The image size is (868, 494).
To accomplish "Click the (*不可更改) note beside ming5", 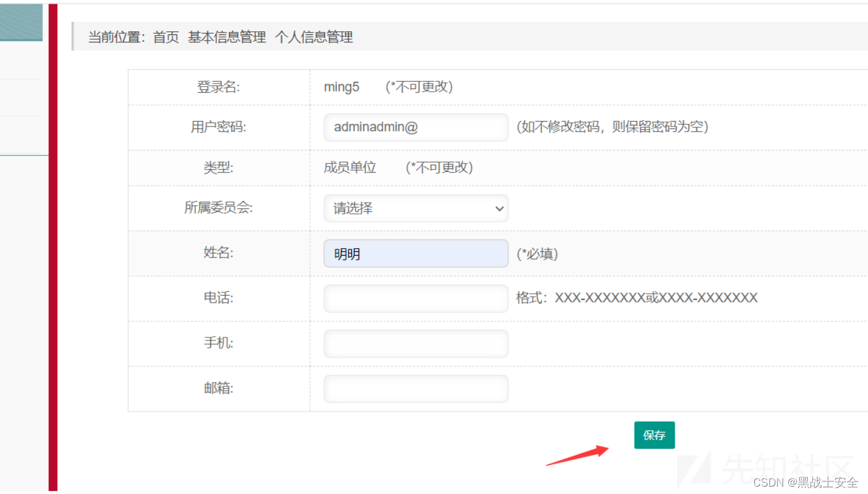I will (419, 87).
